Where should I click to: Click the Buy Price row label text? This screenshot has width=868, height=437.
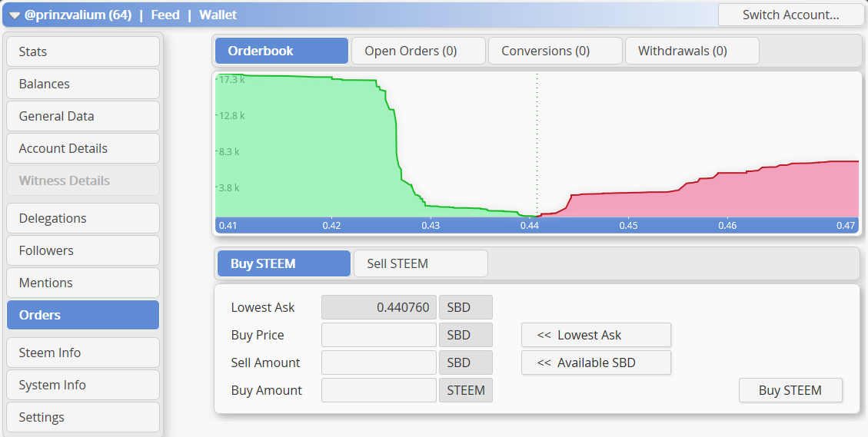coord(258,335)
